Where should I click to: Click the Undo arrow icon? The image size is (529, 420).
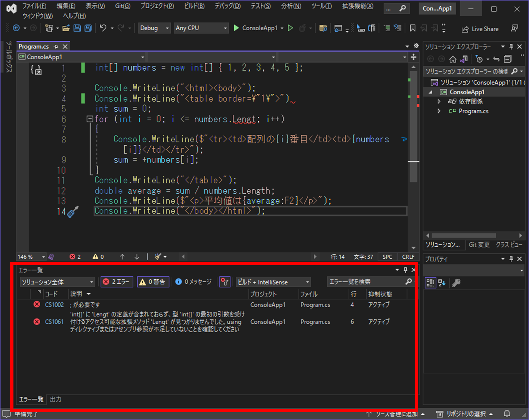[103, 28]
